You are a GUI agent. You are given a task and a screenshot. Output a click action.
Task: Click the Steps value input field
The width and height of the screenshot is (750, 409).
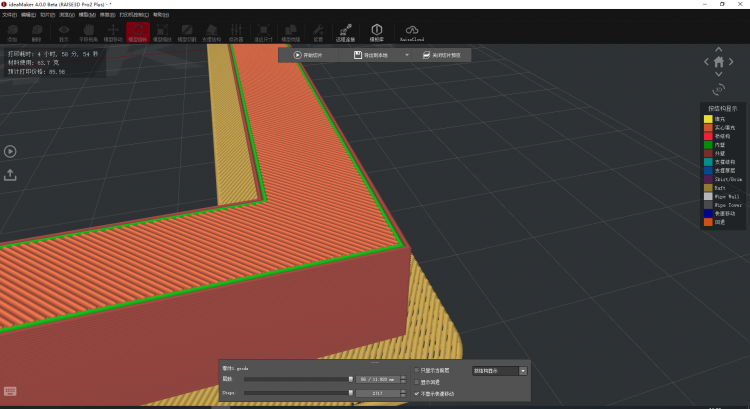coord(378,393)
